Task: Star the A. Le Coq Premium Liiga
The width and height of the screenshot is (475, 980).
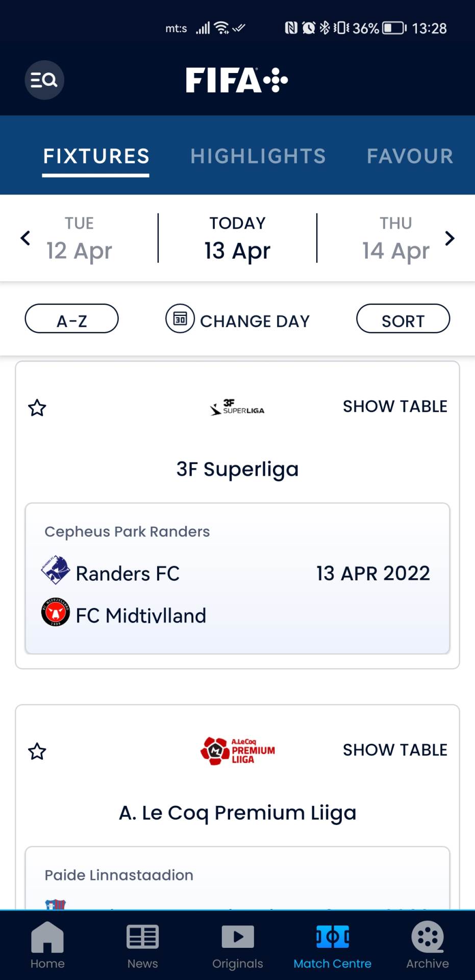Action: pos(37,751)
